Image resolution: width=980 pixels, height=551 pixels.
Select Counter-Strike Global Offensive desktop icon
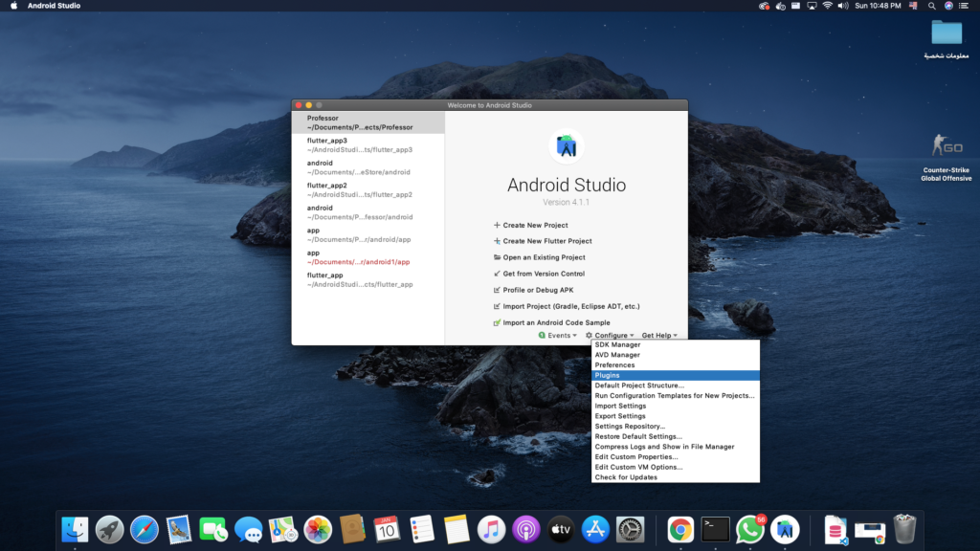947,158
